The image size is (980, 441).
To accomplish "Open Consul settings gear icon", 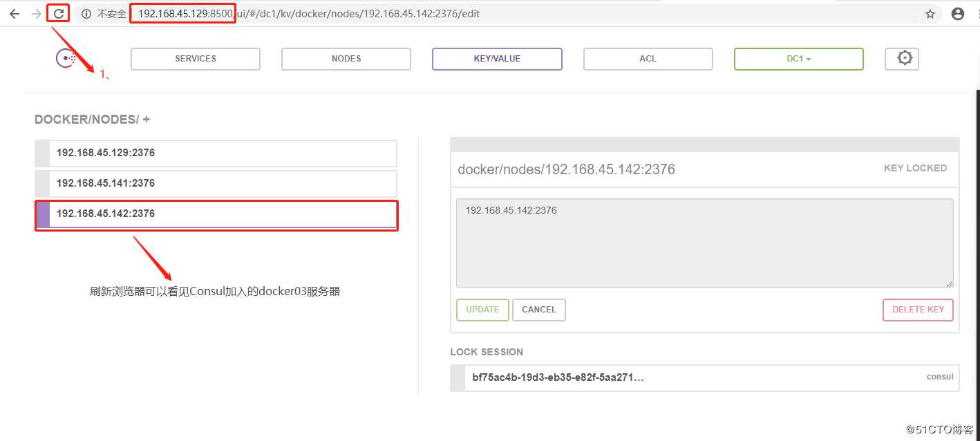I will tap(902, 59).
